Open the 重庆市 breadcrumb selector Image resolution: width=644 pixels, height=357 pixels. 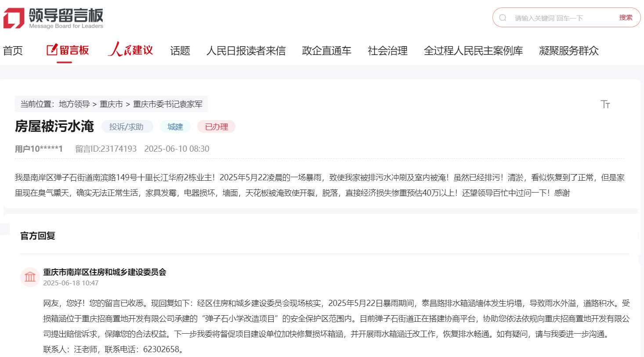click(x=110, y=104)
